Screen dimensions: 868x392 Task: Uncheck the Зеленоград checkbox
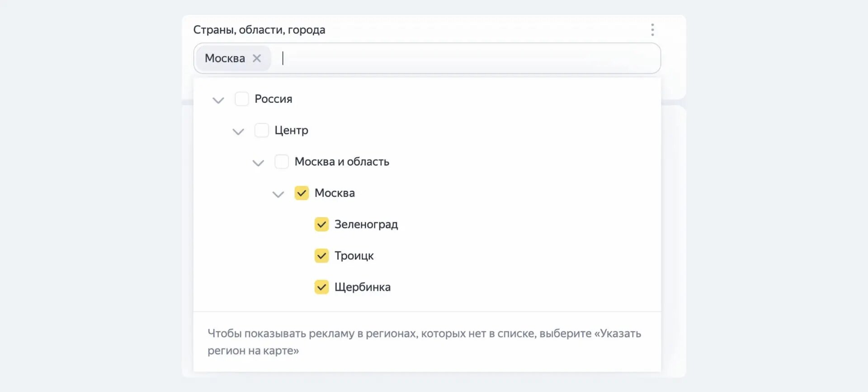pos(321,224)
